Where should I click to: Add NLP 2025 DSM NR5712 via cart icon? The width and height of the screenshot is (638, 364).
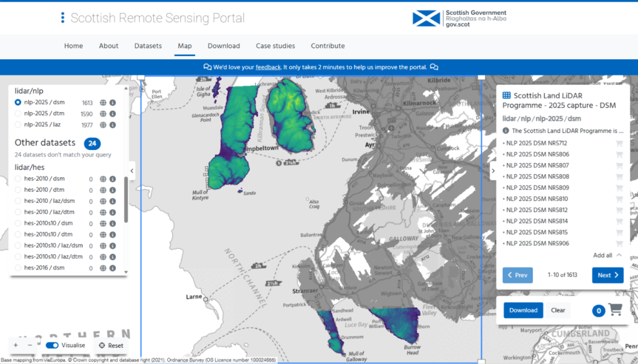[619, 143]
